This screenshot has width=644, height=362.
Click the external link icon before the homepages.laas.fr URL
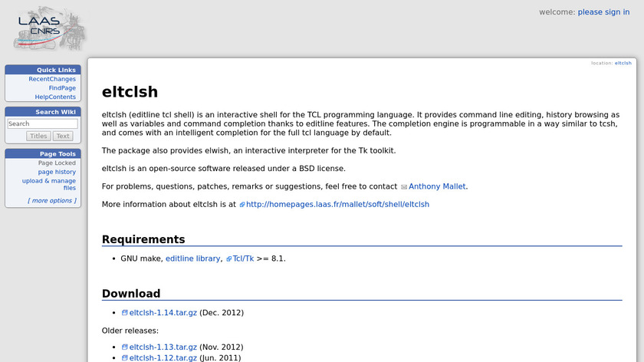(242, 205)
